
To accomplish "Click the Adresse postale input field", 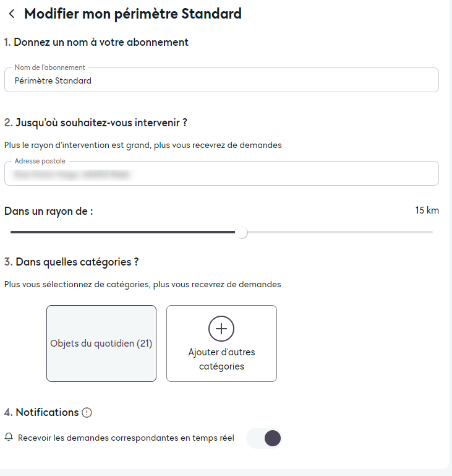I will point(221,175).
